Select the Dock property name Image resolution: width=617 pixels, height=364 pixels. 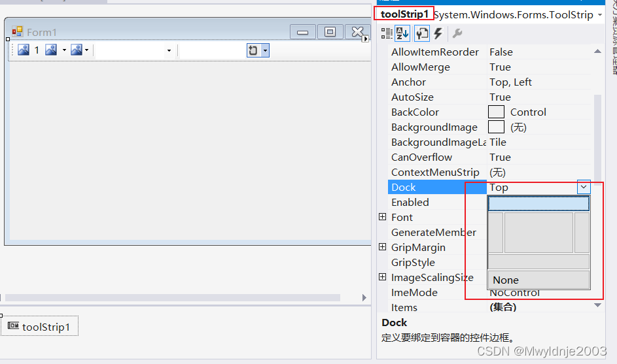click(x=403, y=187)
